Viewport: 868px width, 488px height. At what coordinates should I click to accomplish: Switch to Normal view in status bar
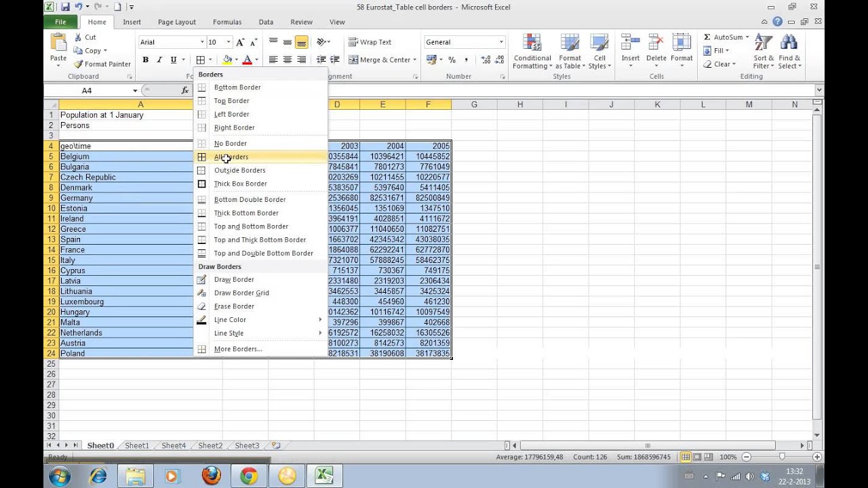click(686, 457)
